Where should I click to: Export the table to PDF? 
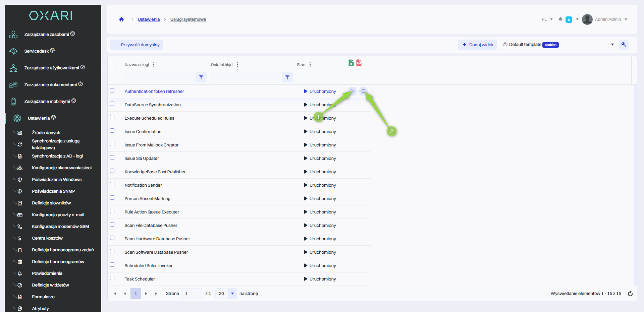pyautogui.click(x=359, y=63)
